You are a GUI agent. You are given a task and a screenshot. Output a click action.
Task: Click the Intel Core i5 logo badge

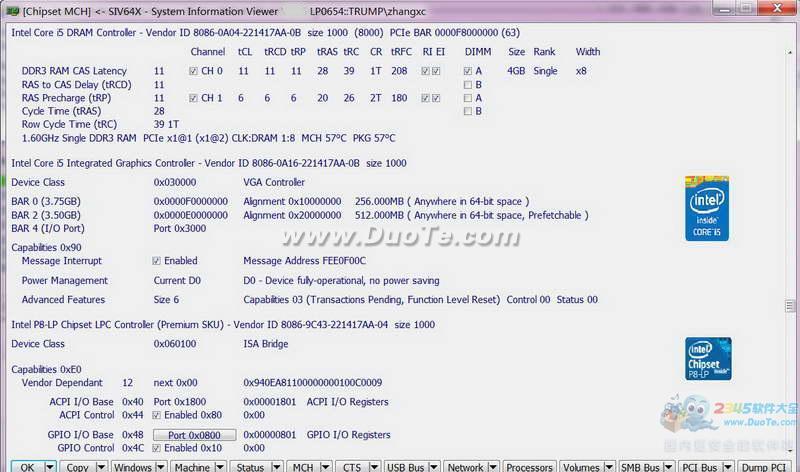tap(708, 207)
